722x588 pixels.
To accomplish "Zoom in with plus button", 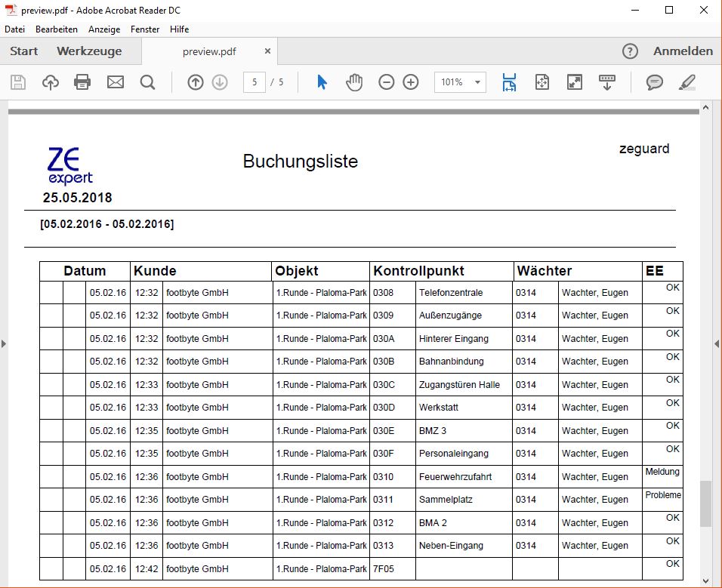I will coord(411,82).
